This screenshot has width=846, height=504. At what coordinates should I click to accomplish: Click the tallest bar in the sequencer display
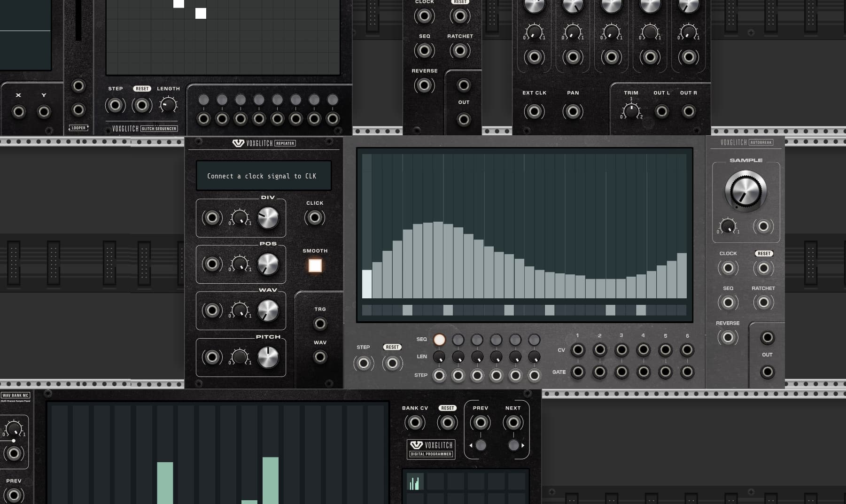438,260
